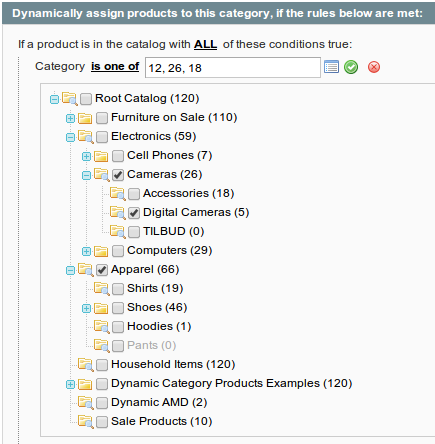Uncheck the Cameras checkbox
The image size is (435, 444).
click(118, 175)
